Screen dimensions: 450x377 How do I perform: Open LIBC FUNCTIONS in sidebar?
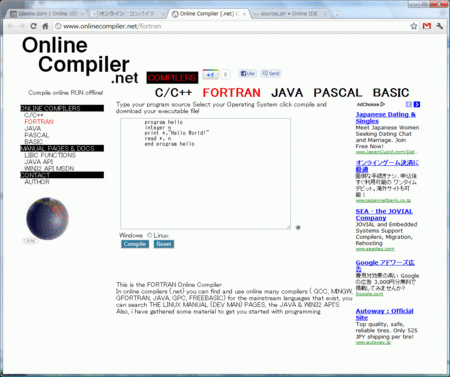coord(50,155)
